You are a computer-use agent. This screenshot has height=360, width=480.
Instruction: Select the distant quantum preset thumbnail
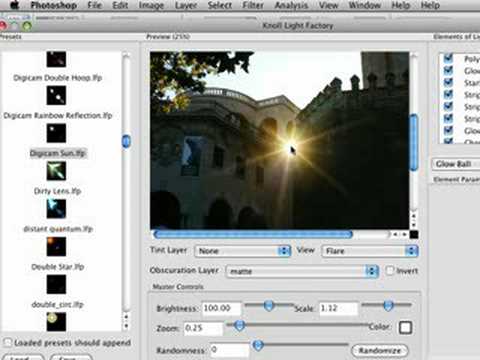pos(56,209)
